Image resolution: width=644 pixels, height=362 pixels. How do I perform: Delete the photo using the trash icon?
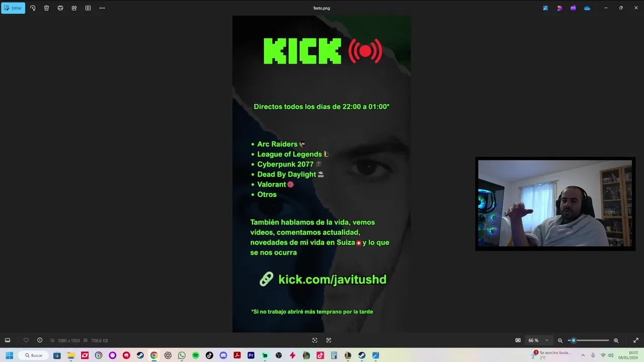tap(46, 8)
